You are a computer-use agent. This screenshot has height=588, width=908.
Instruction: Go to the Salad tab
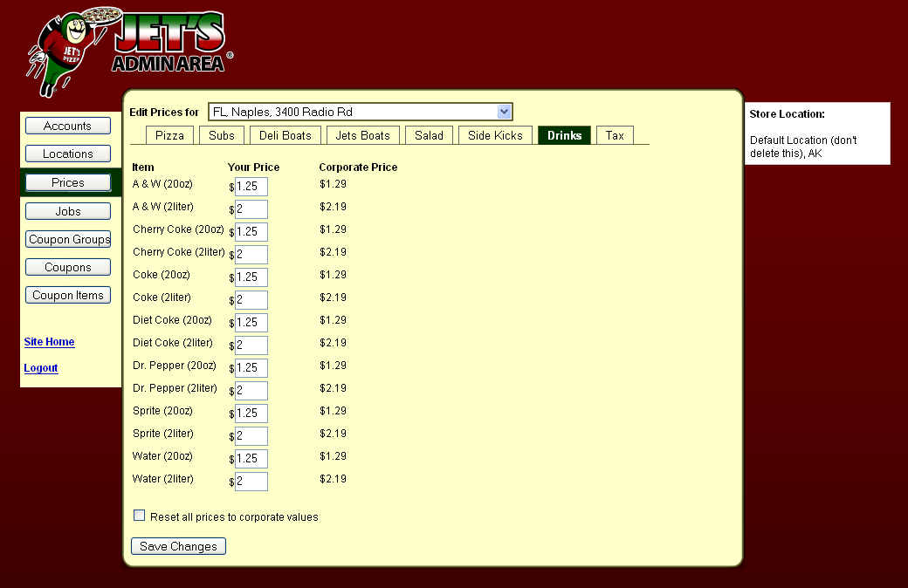click(x=429, y=135)
